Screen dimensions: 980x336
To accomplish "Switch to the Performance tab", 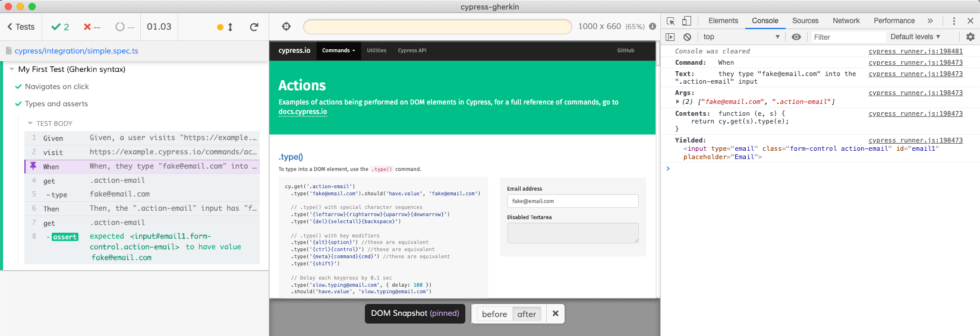I will pyautogui.click(x=894, y=21).
